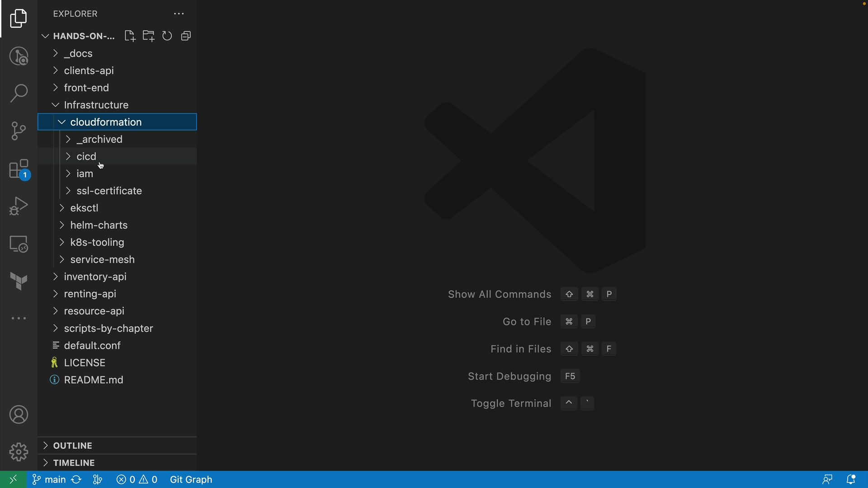868x488 pixels.
Task: Expand the cicd folder
Action: [x=86, y=156]
